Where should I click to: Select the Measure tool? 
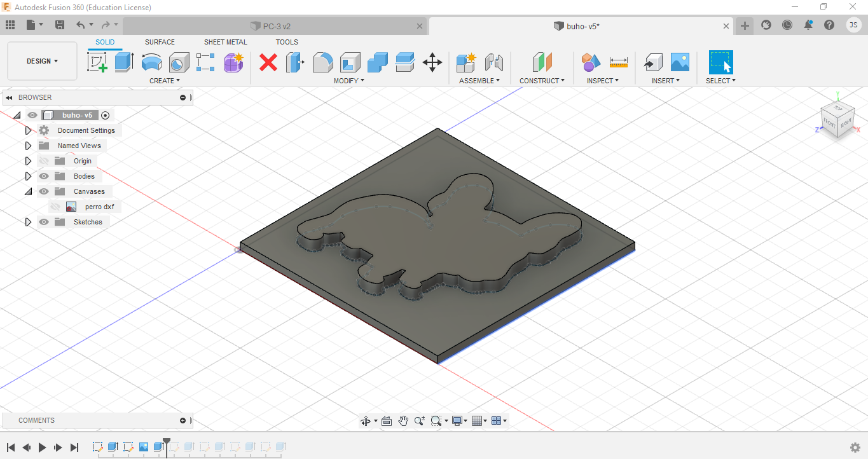(618, 62)
